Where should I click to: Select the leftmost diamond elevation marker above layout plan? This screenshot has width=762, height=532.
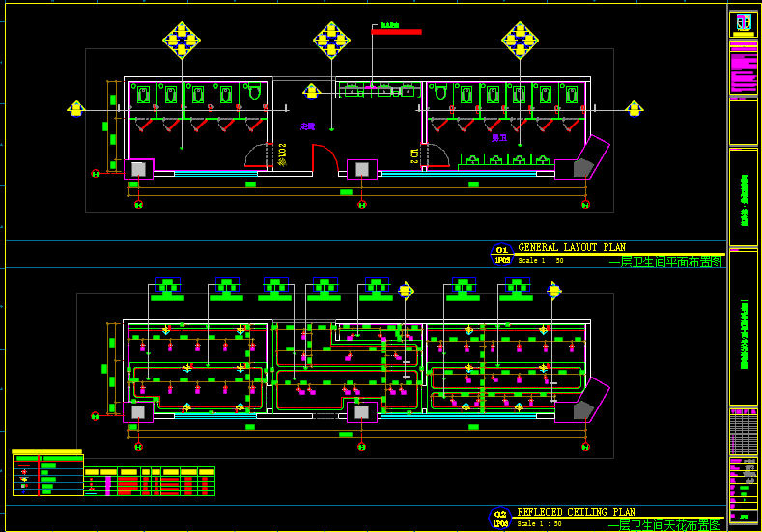(182, 41)
